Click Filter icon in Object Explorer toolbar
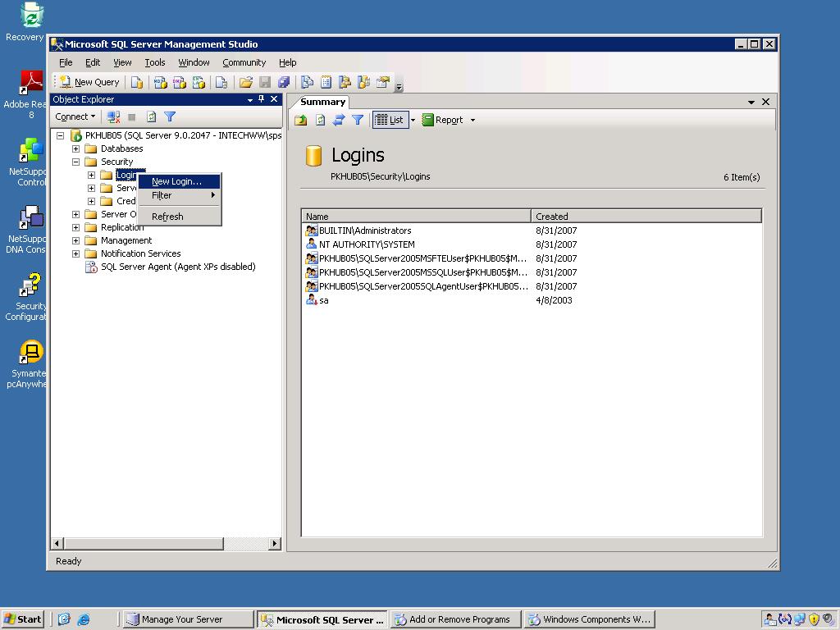Screen dimensions: 840x630 pyautogui.click(x=170, y=116)
